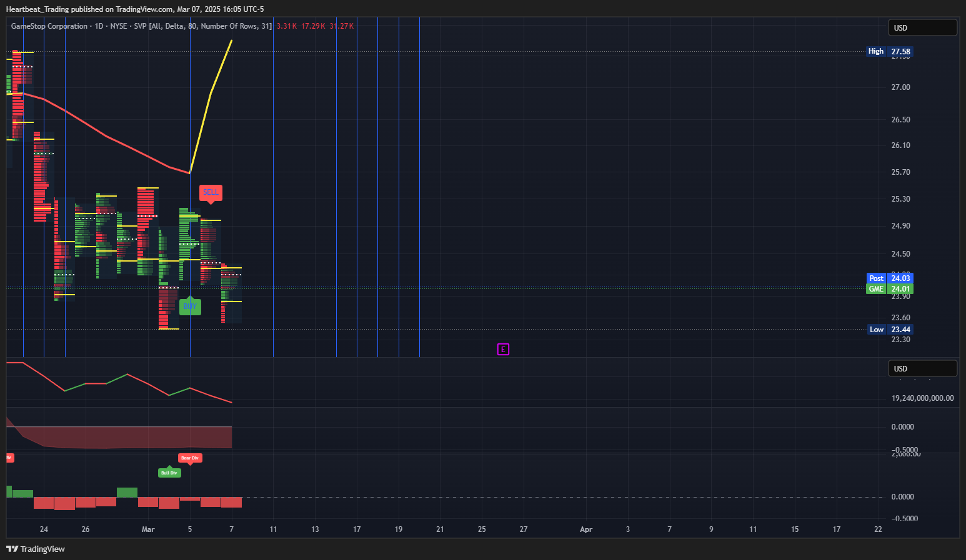The image size is (966, 560).
Task: Click the 19,240,000,000.00 indicator scale value
Action: point(922,398)
